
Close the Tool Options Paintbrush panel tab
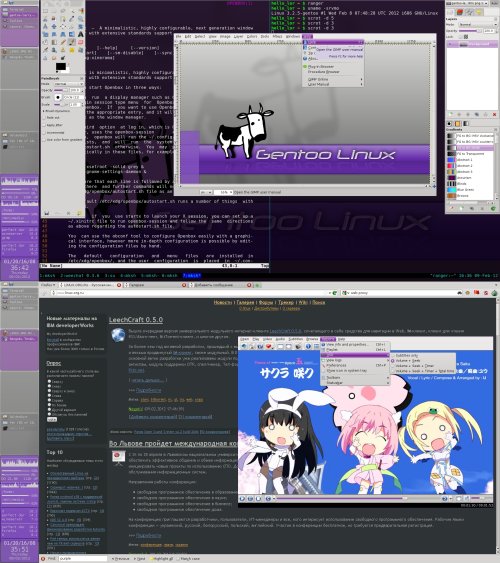[81, 78]
